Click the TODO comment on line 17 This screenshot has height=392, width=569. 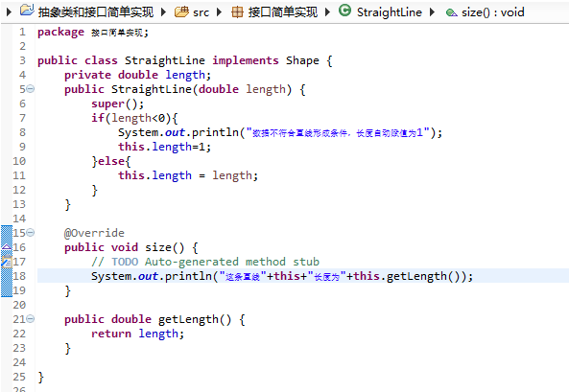pyautogui.click(x=205, y=262)
